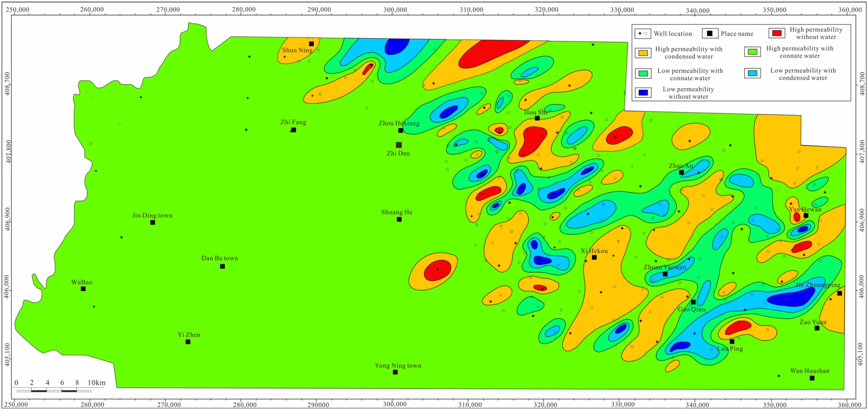The width and height of the screenshot is (868, 410).
Task: Click the Zhi Fang place marker square
Action: click(294, 130)
